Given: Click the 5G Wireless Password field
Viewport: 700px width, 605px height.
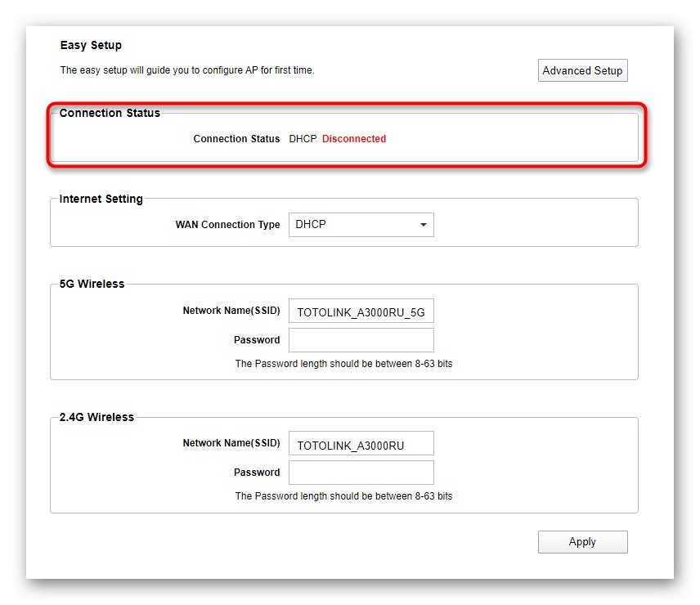Looking at the screenshot, I should (x=361, y=340).
